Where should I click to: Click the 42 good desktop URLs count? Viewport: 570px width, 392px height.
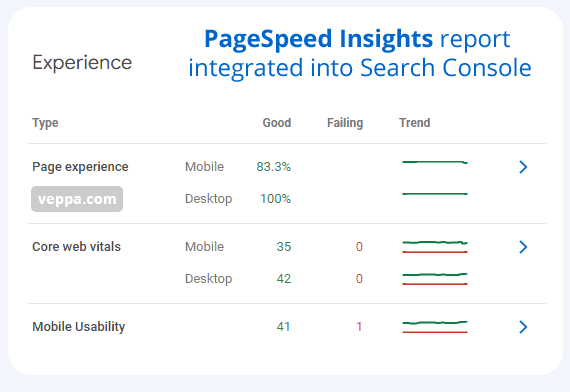click(x=284, y=279)
